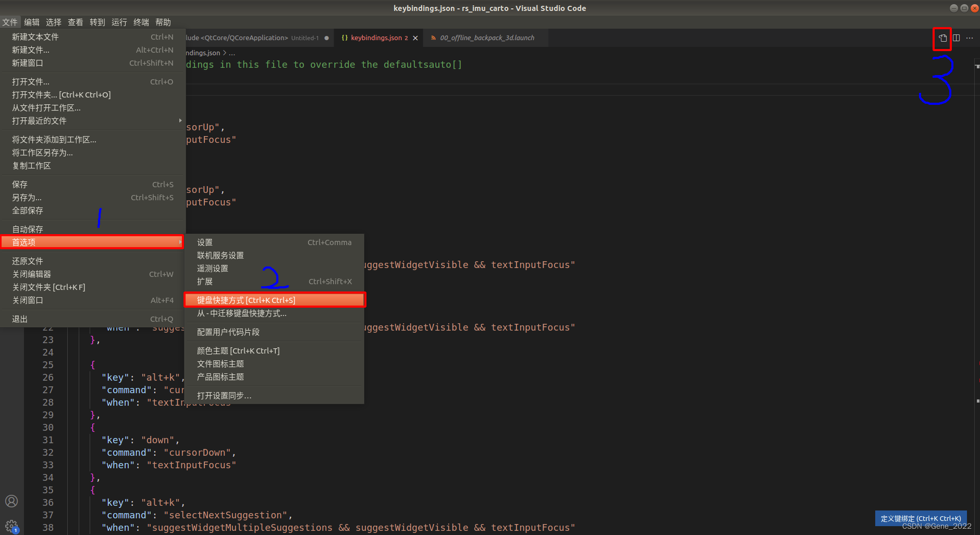Click the "cursorDown" command text
Screen dimensions: 980x535
198,453
